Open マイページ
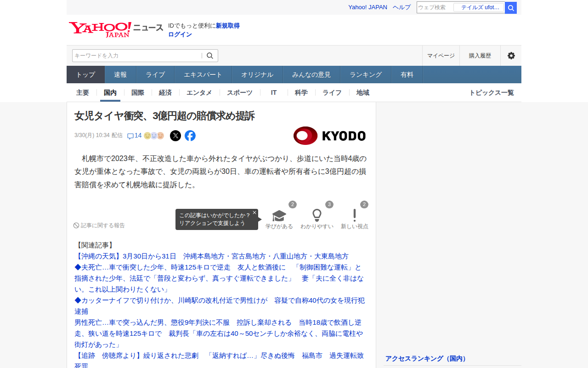 (x=441, y=56)
